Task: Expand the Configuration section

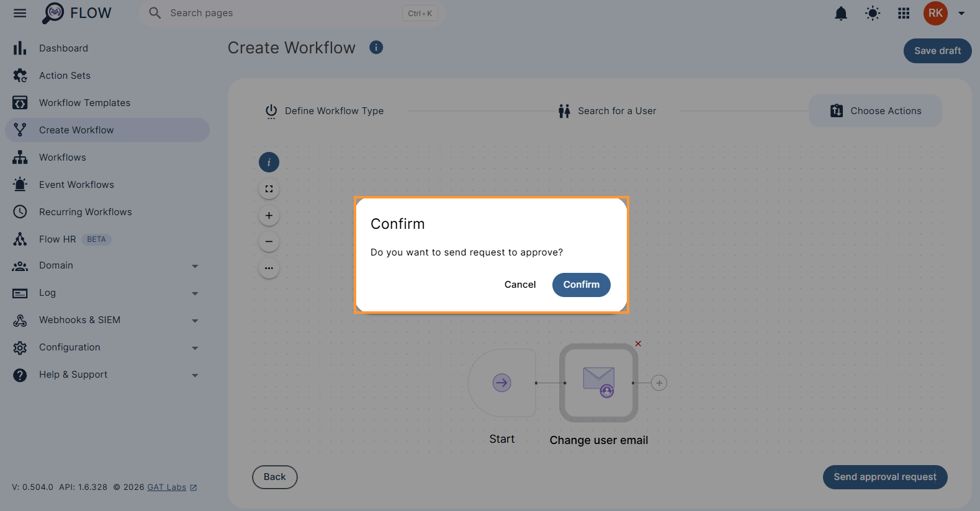Action: (107, 347)
